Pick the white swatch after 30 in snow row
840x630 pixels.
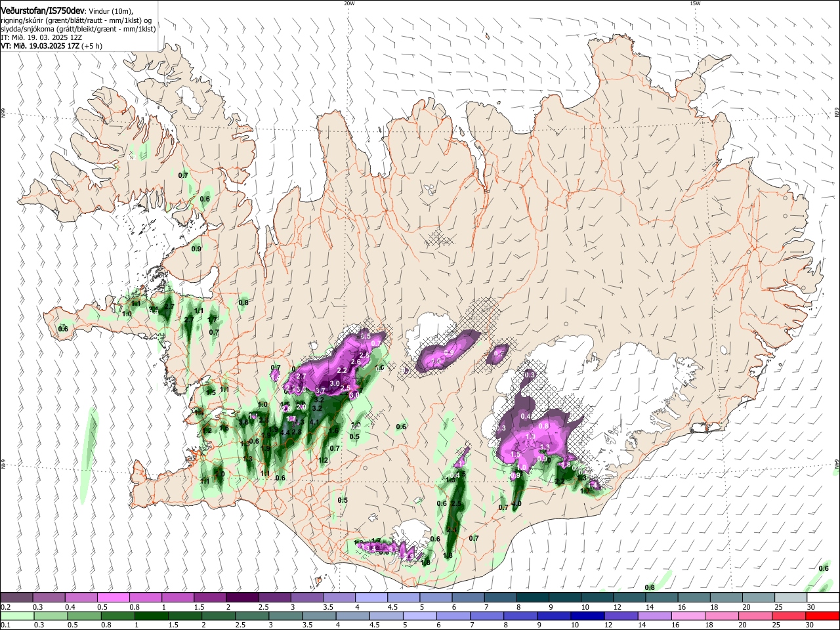tap(823, 598)
